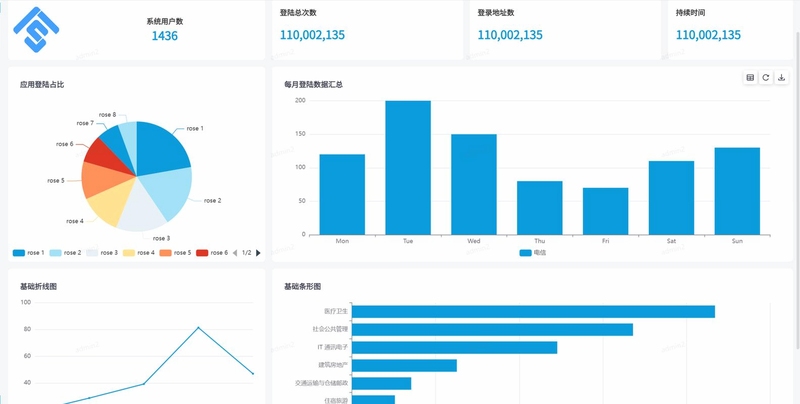Click the Sat bar

point(671,198)
